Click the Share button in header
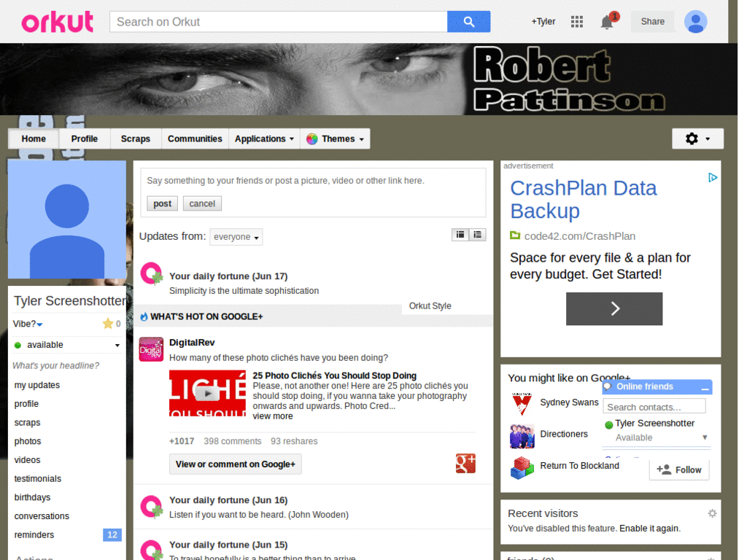The height and width of the screenshot is (560, 747). [x=653, y=21]
